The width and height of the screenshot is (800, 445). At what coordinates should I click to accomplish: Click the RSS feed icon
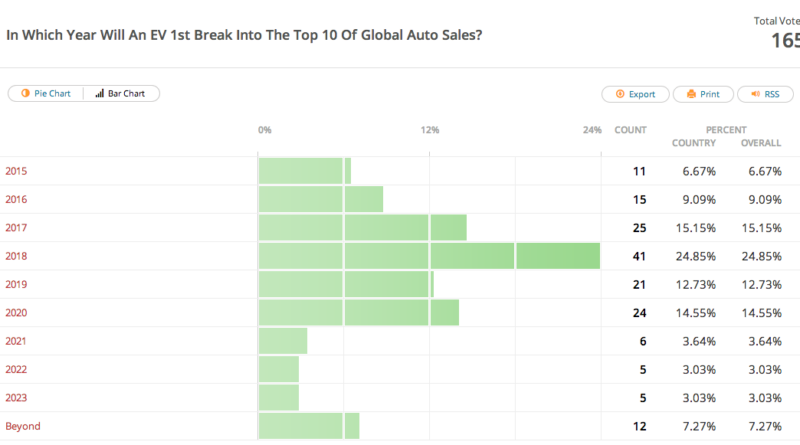[754, 94]
